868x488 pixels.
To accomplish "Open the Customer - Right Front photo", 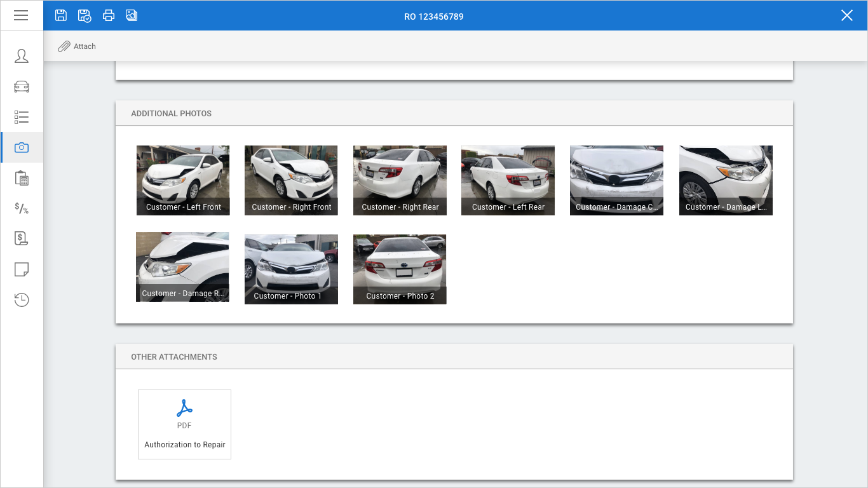I will click(291, 180).
